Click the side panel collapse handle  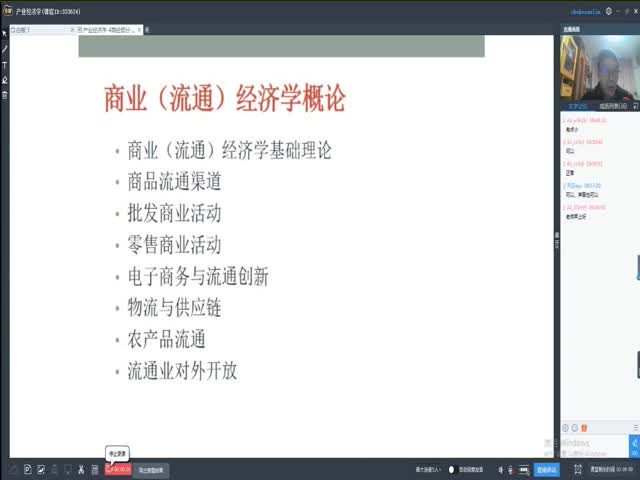point(557,240)
